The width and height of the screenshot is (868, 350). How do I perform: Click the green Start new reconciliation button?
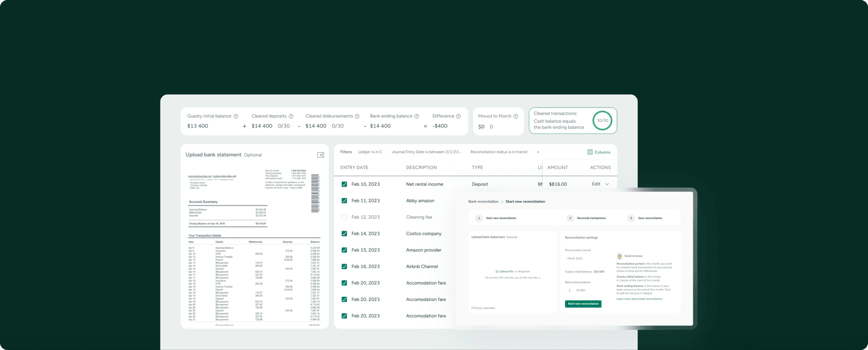[583, 304]
